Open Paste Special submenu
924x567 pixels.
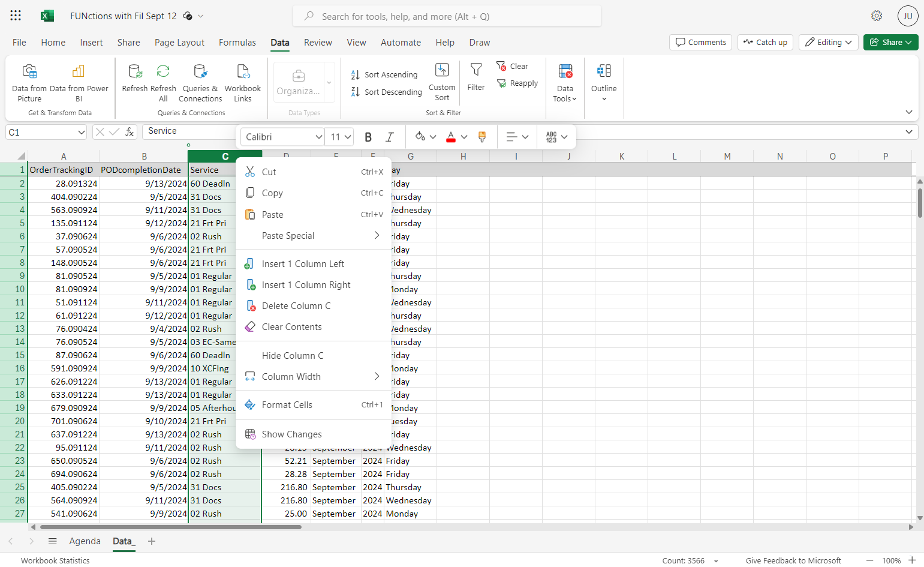(314, 236)
